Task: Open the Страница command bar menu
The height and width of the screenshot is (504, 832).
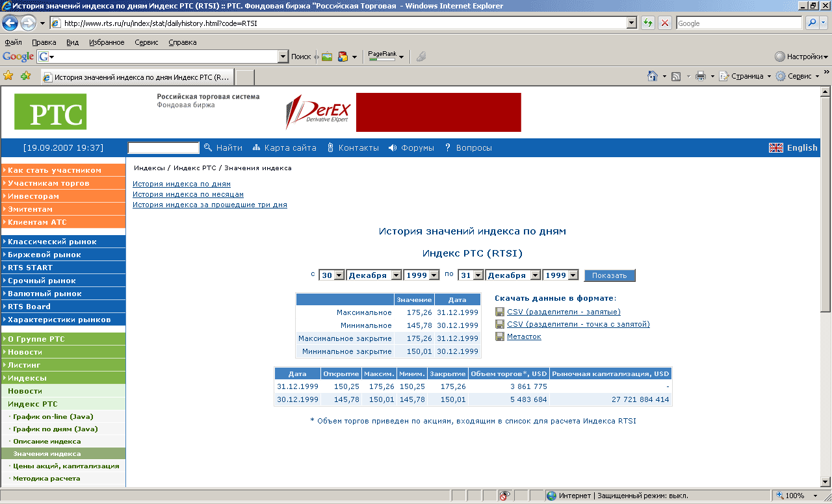Action: [744, 76]
